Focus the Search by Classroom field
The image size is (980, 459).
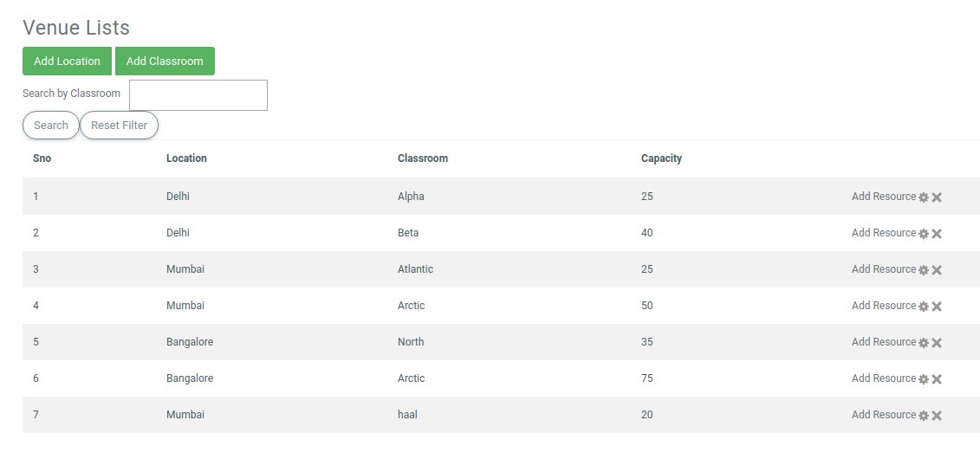(x=198, y=95)
